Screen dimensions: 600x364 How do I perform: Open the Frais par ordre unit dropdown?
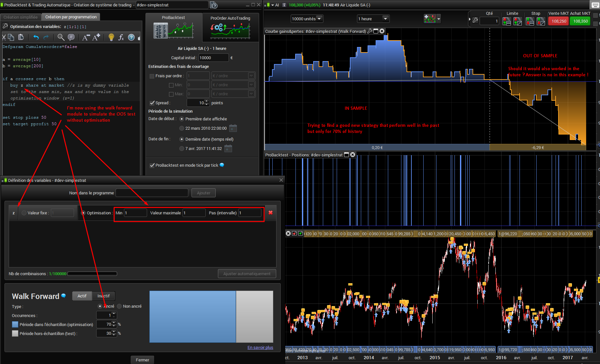click(x=251, y=76)
